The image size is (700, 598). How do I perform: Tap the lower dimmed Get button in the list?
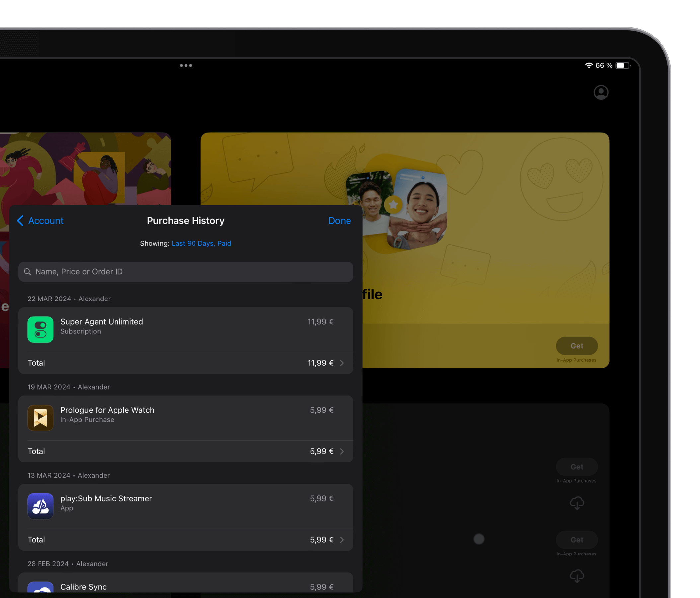[576, 540]
